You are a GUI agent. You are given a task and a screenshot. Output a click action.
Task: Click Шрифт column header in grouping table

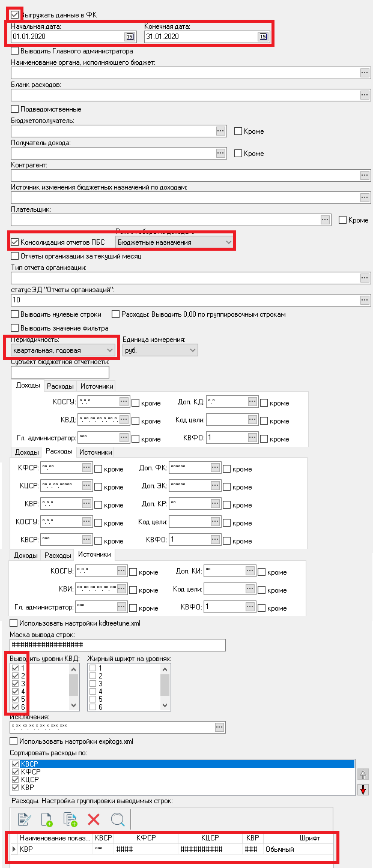click(310, 837)
